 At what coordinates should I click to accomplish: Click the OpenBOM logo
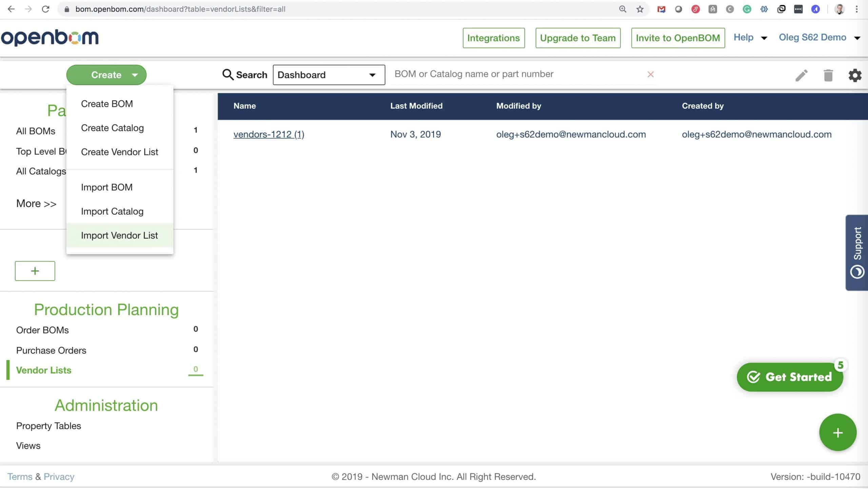pyautogui.click(x=50, y=38)
